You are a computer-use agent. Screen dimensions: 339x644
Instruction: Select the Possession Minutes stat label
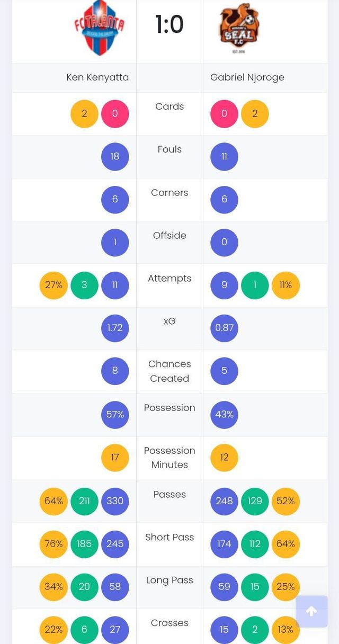pos(169,458)
